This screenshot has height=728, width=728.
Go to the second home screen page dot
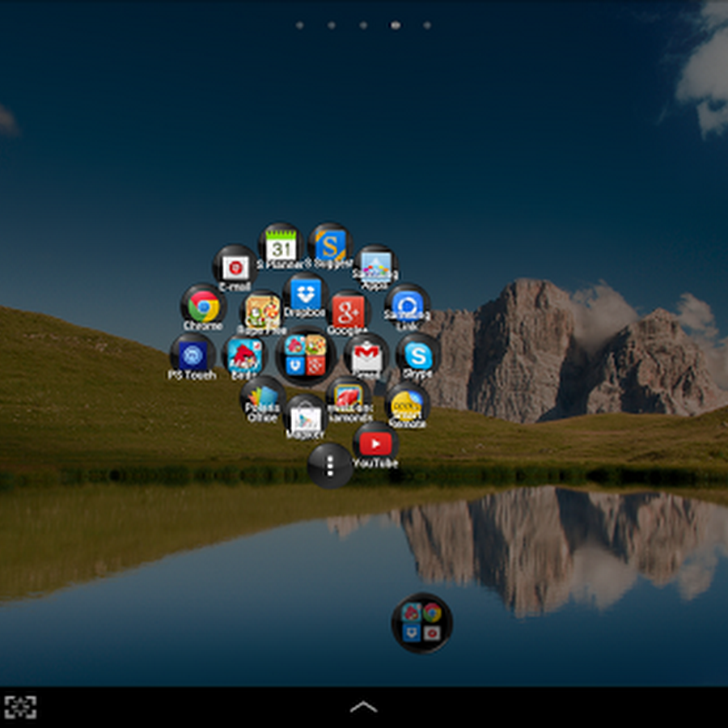click(332, 25)
